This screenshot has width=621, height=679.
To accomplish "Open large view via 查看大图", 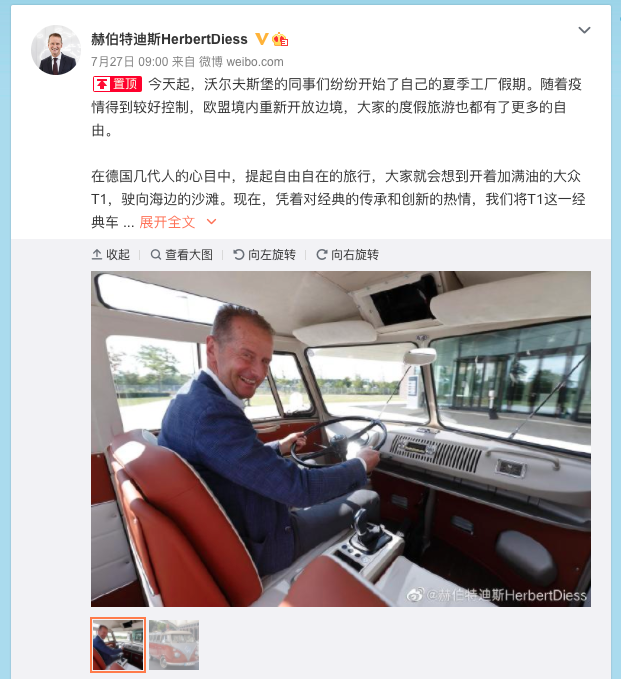I will (x=181, y=255).
